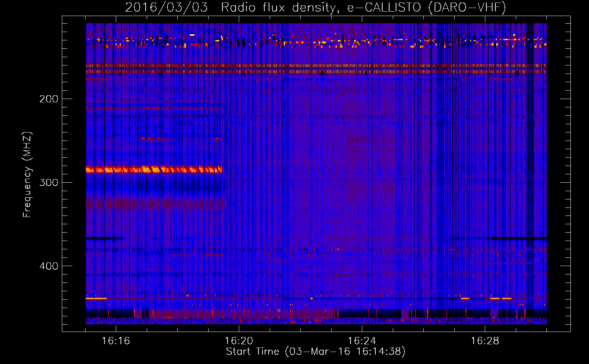The image size is (589, 364).
Task: Select the 300 MHz frequency axis label
Action: point(48,183)
